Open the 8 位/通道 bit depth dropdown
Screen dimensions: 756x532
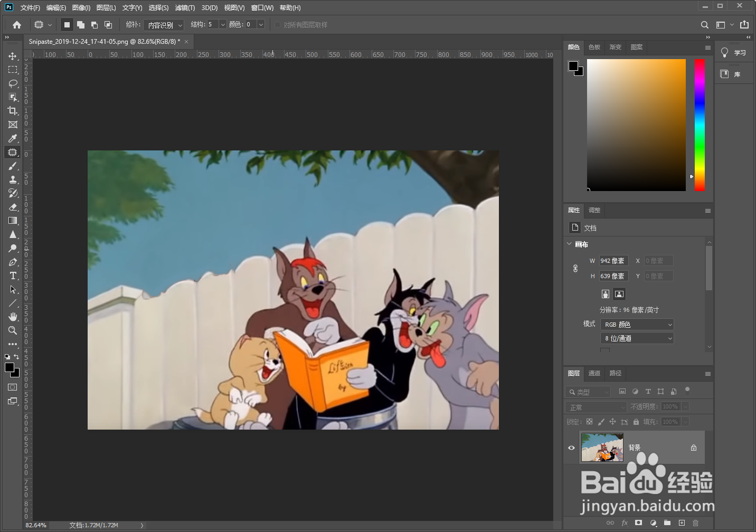(x=637, y=338)
